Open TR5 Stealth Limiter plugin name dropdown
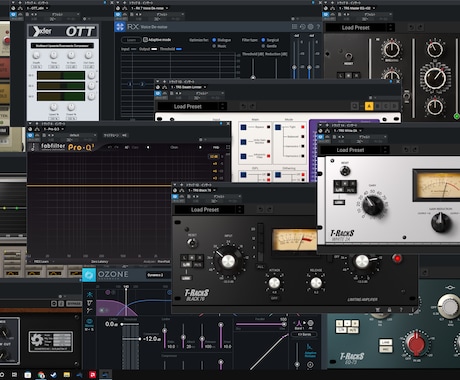Screen dimensions: 460x380 (205, 87)
